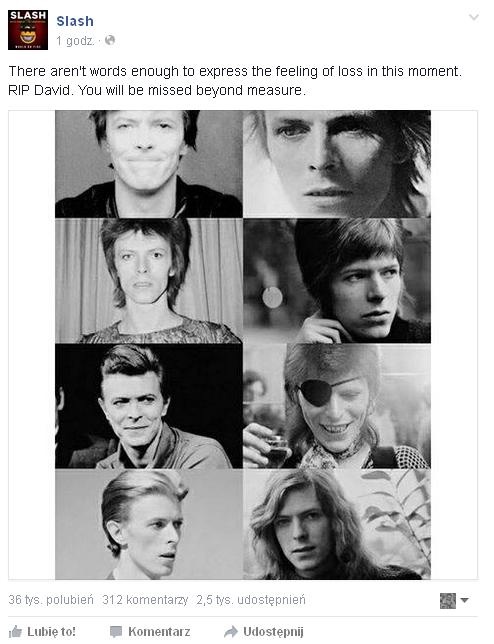Screen dimensions: 494x644
Task: Click the public globe privacy icon
Action: tap(110, 40)
